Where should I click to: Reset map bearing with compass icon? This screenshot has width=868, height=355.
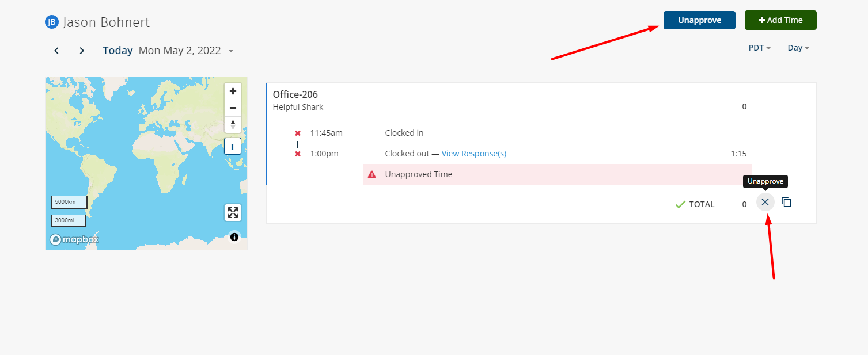pos(233,124)
